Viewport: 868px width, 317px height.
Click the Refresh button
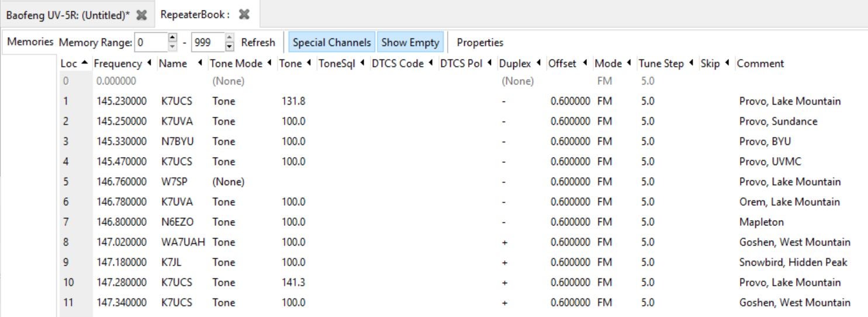coord(258,42)
